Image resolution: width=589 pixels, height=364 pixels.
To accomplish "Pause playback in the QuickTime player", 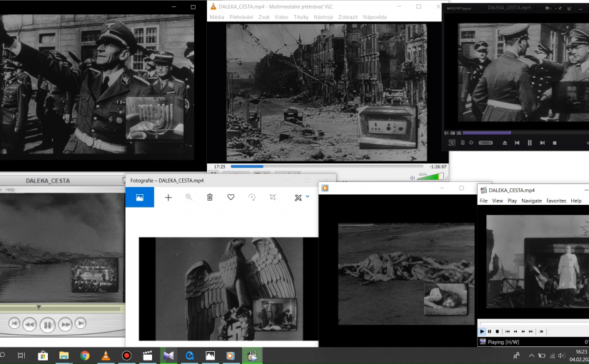I will click(x=47, y=325).
